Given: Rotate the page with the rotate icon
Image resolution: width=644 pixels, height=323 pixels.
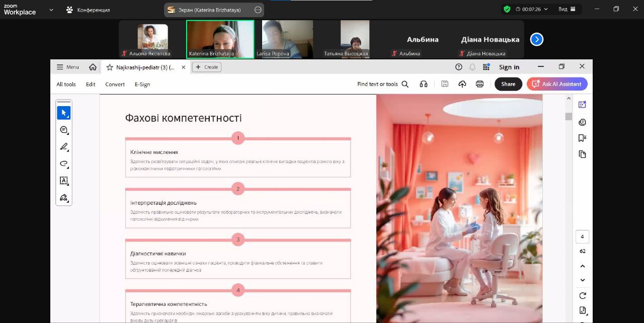Looking at the screenshot, I should pos(582,295).
